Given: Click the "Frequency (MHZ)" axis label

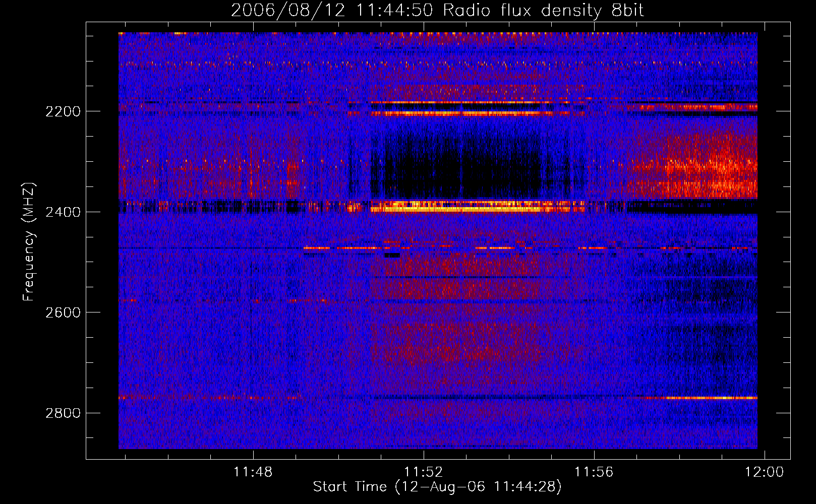Looking at the screenshot, I should (29, 242).
